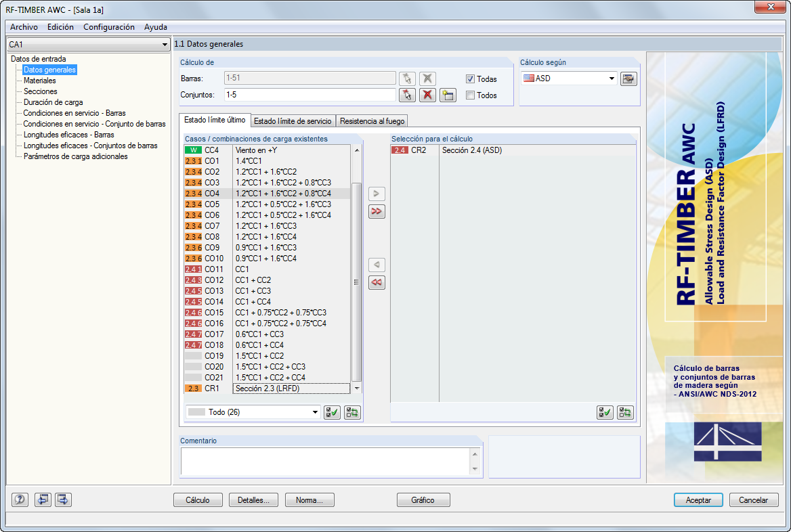Open national annex settings via flag-edit icon
The width and height of the screenshot is (791, 532).
[x=628, y=79]
